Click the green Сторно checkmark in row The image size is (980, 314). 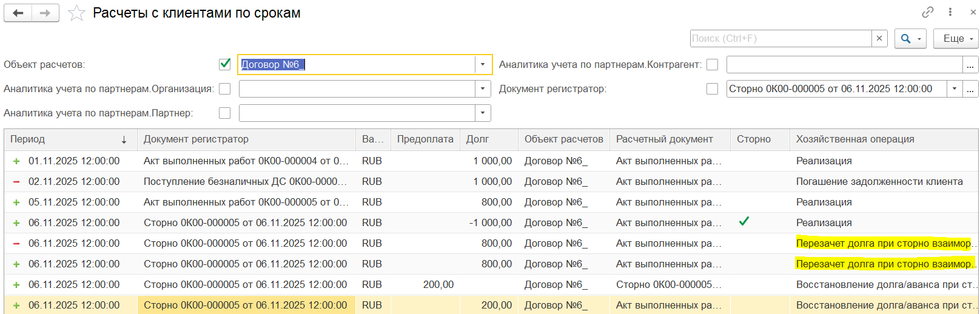click(x=743, y=222)
